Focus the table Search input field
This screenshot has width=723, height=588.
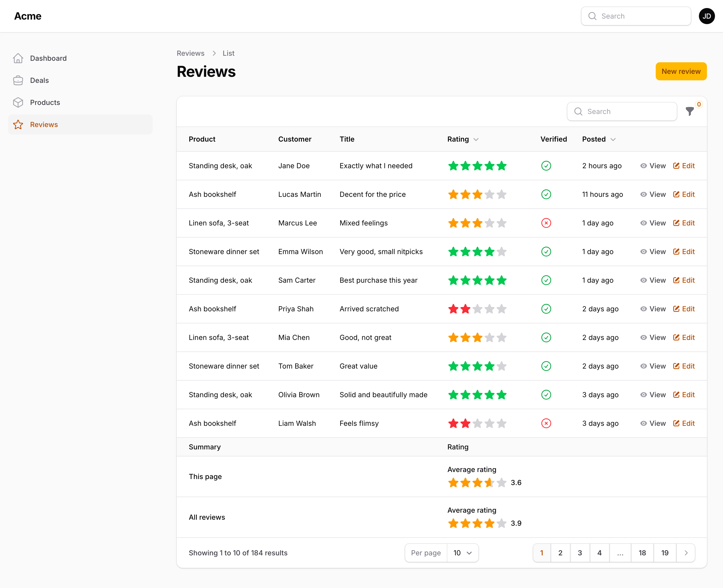pos(622,111)
